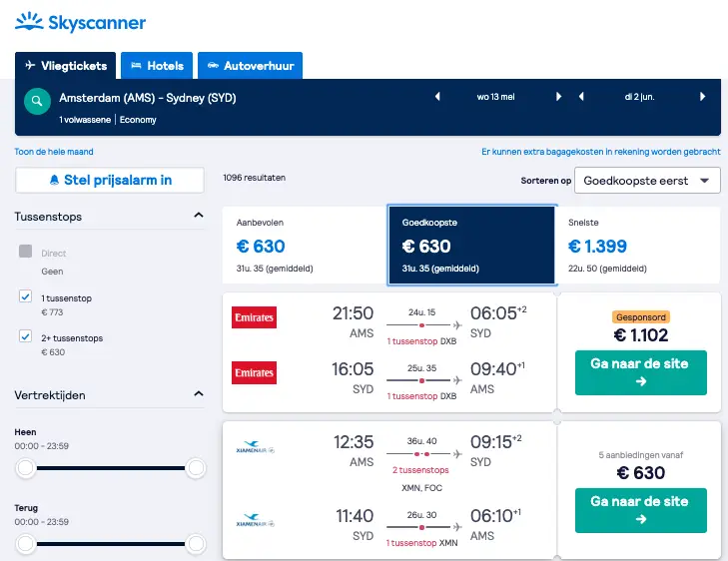Click the Heen slider left handle

coord(26,468)
